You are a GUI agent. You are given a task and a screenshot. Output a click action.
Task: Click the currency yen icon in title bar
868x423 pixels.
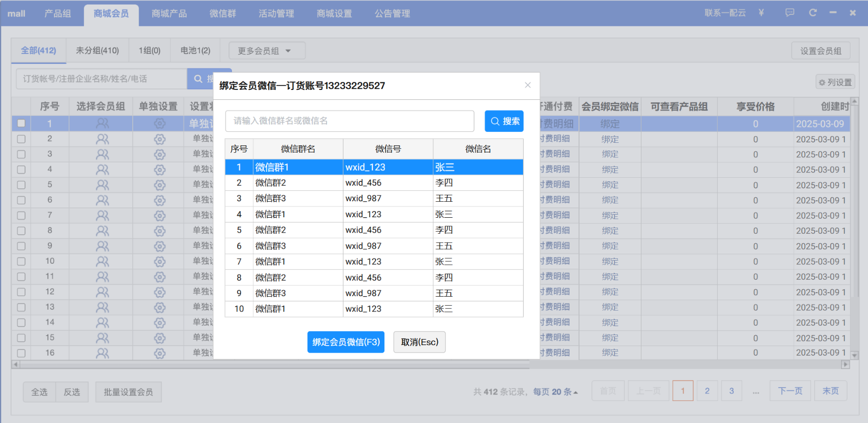tap(761, 13)
